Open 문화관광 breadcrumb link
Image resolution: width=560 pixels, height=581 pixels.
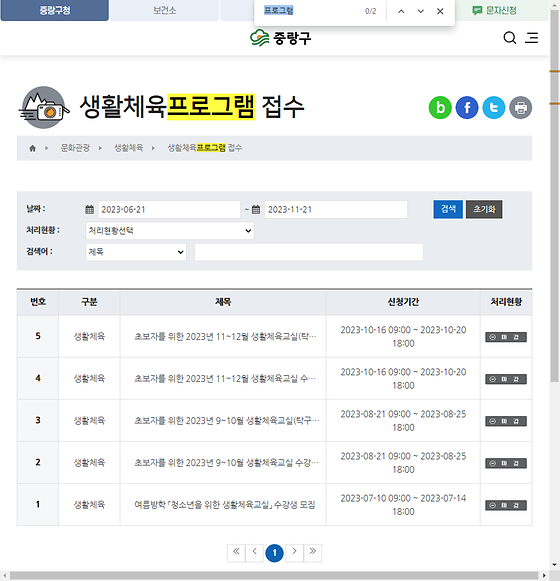tap(75, 148)
